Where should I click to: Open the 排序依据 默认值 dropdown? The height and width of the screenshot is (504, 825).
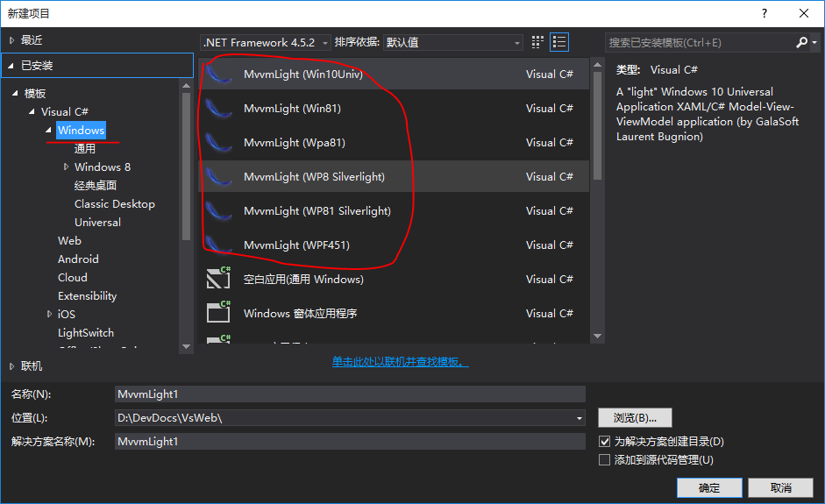(453, 43)
